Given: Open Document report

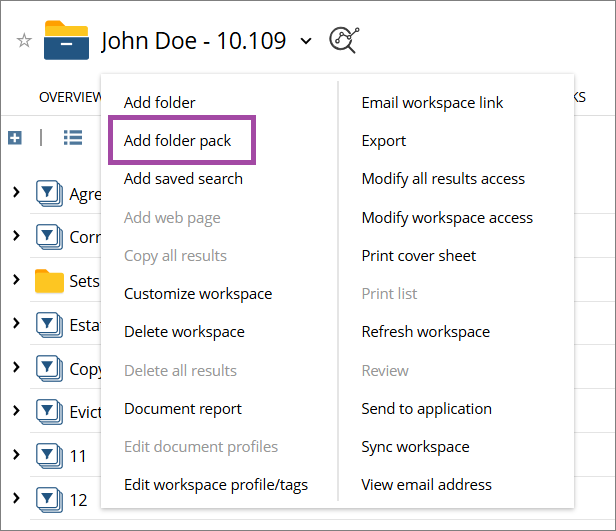Looking at the screenshot, I should [x=183, y=409].
